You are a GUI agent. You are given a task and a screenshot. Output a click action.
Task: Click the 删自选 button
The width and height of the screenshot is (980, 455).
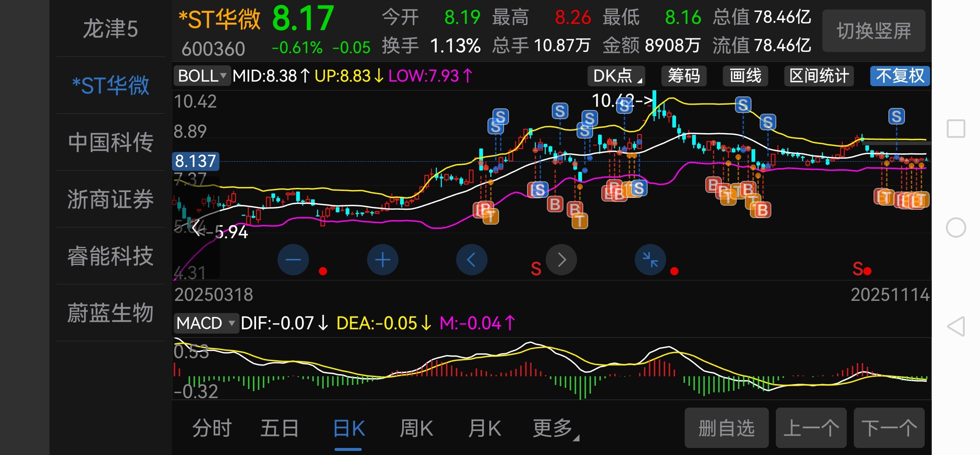[x=726, y=428]
